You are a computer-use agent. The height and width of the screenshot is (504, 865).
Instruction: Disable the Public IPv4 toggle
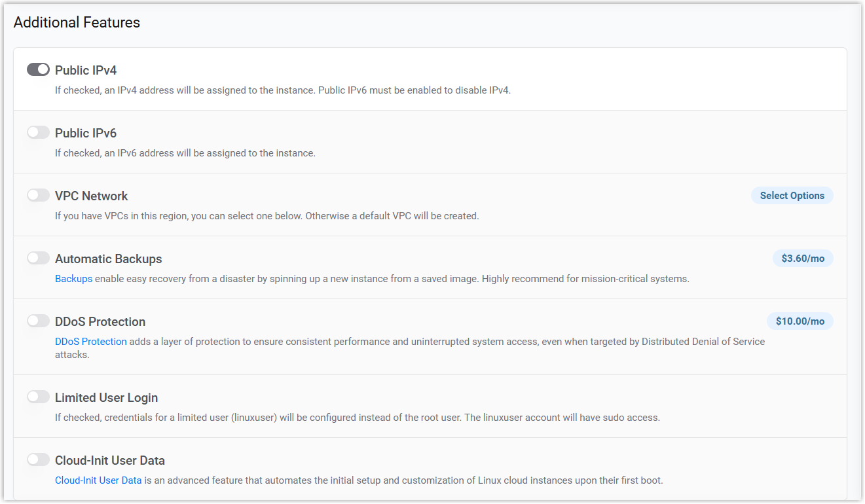tap(38, 69)
